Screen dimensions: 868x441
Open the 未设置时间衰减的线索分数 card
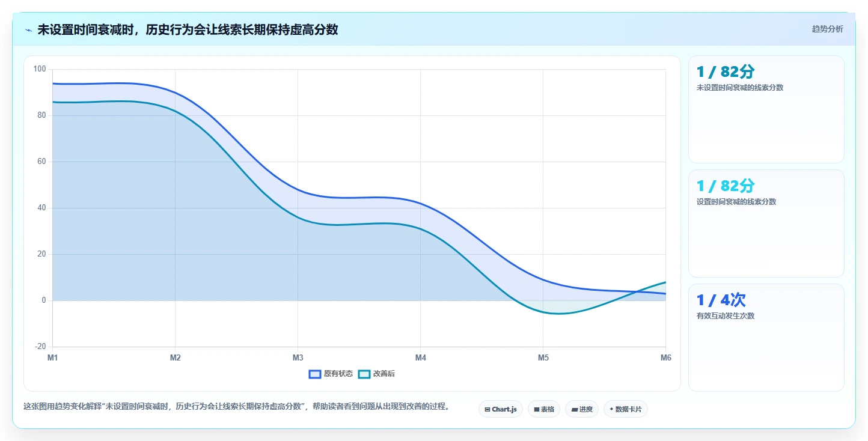pyautogui.click(x=766, y=109)
